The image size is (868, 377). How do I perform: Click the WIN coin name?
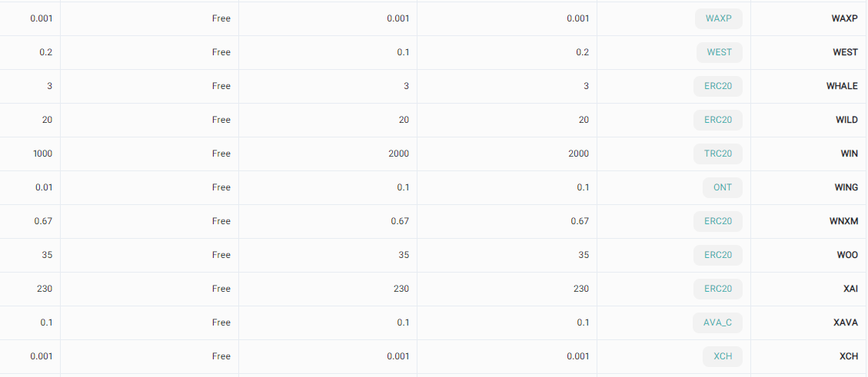pos(849,154)
